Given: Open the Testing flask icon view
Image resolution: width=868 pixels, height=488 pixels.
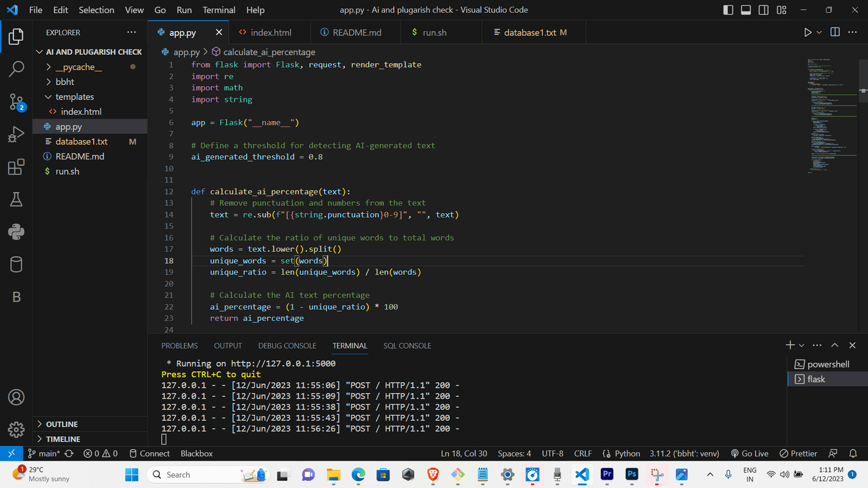Looking at the screenshot, I should [16, 199].
